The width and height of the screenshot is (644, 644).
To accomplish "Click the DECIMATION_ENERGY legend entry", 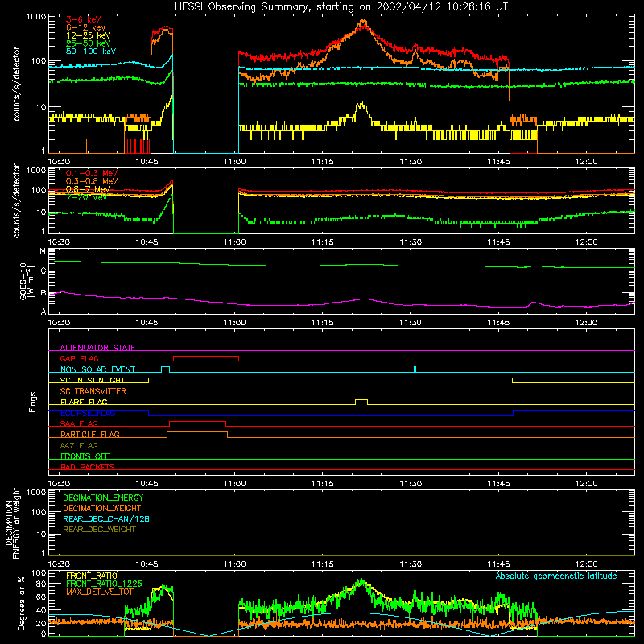I will coord(103,497).
